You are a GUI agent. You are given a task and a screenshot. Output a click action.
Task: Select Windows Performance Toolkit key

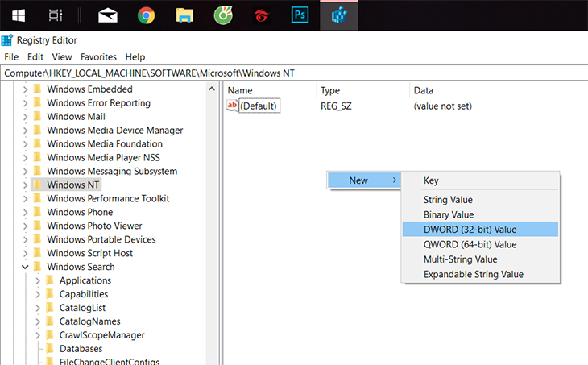108,198
